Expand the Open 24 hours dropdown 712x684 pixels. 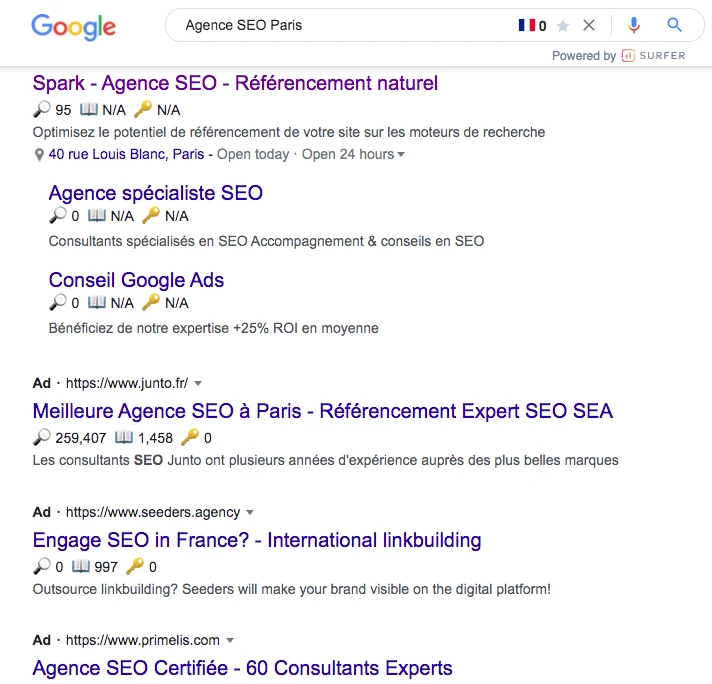[x=400, y=154]
